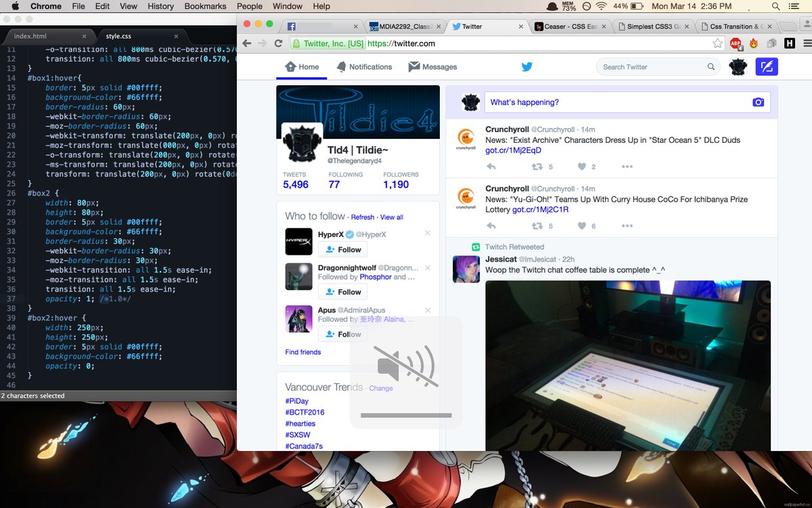This screenshot has width=812, height=508.
Task: Open the Bookmarks menu
Action: click(206, 6)
